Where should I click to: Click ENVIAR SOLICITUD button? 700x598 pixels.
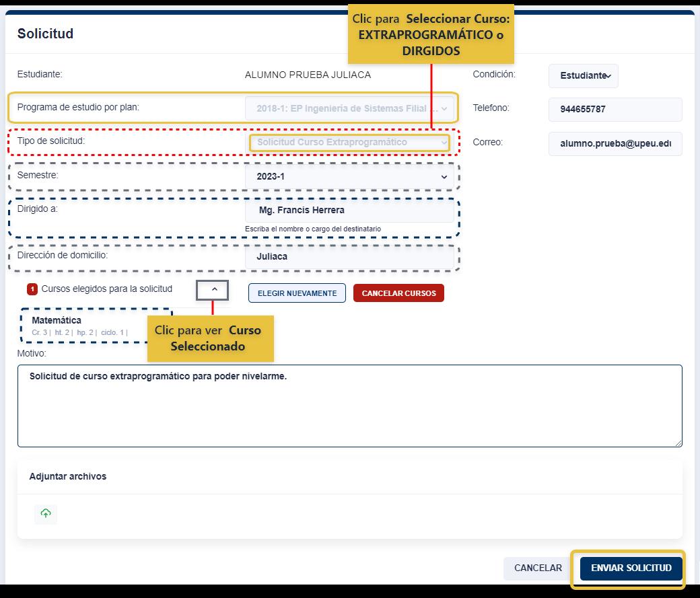(631, 568)
